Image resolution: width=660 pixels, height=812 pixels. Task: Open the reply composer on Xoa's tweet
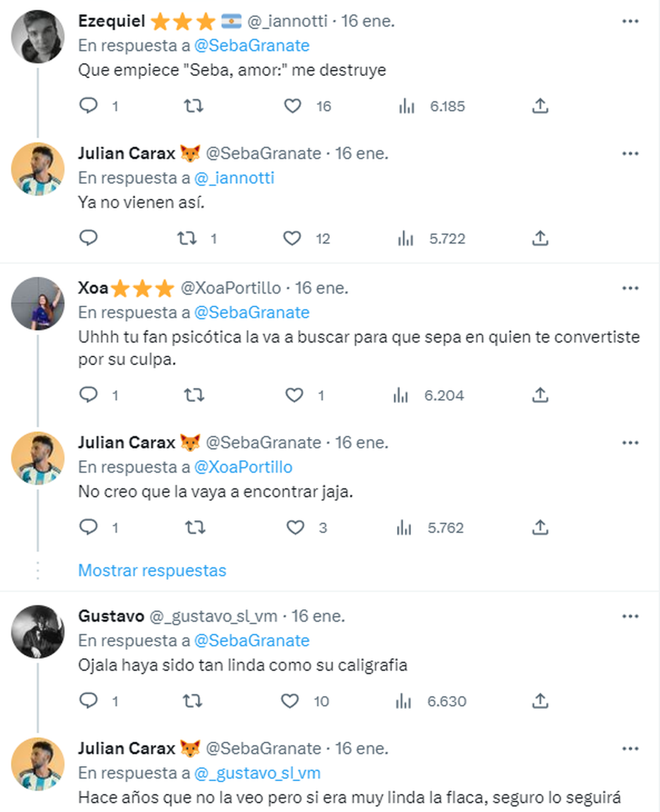coord(89,395)
